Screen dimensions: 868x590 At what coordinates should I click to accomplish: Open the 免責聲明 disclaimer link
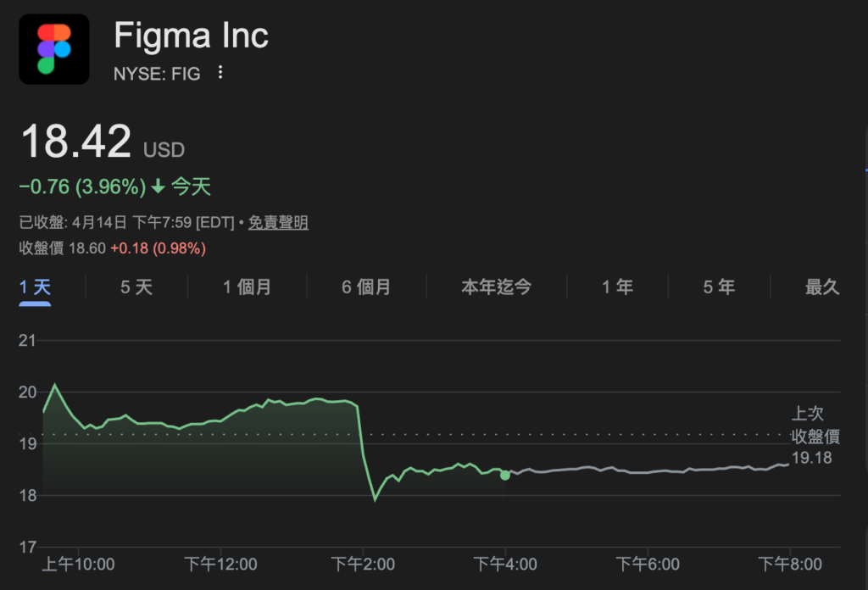tap(278, 223)
